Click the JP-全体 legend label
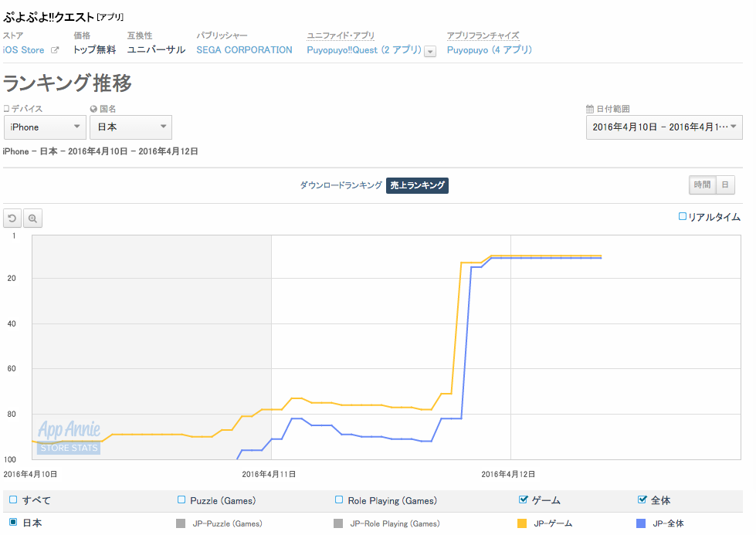The width and height of the screenshot is (756, 535). (x=668, y=523)
